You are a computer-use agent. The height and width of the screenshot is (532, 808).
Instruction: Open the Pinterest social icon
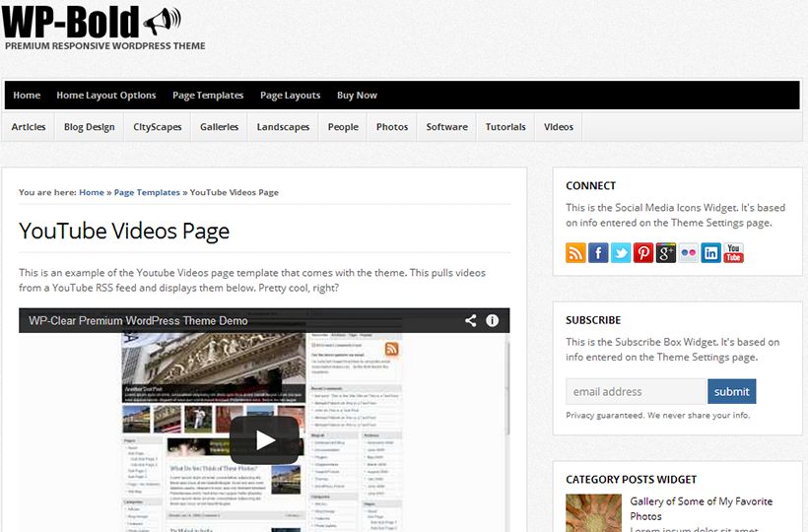pos(643,253)
